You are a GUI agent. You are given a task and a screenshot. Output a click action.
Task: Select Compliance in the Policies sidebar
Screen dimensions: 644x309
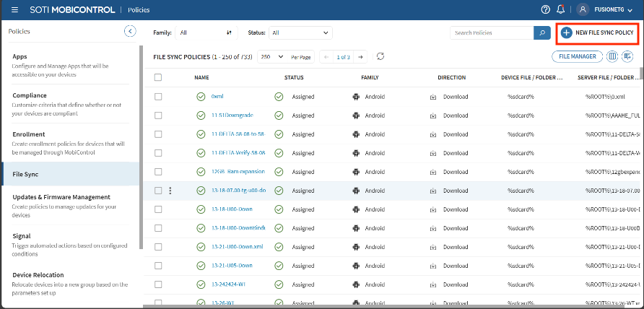click(x=30, y=95)
